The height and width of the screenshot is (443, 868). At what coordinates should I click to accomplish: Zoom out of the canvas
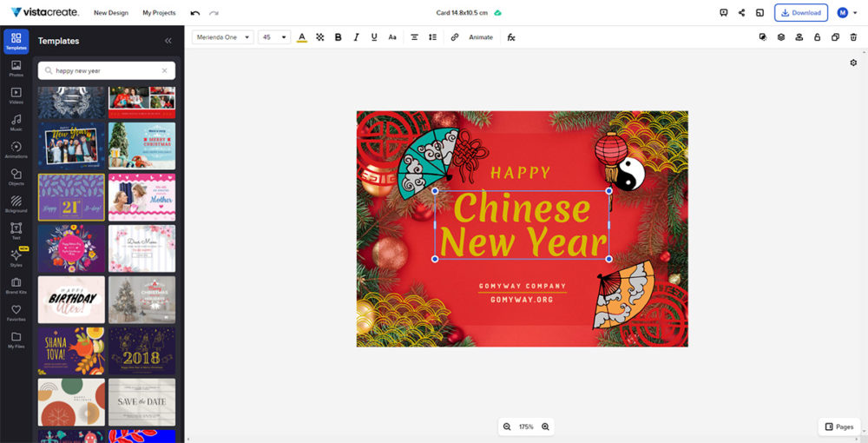tap(507, 426)
